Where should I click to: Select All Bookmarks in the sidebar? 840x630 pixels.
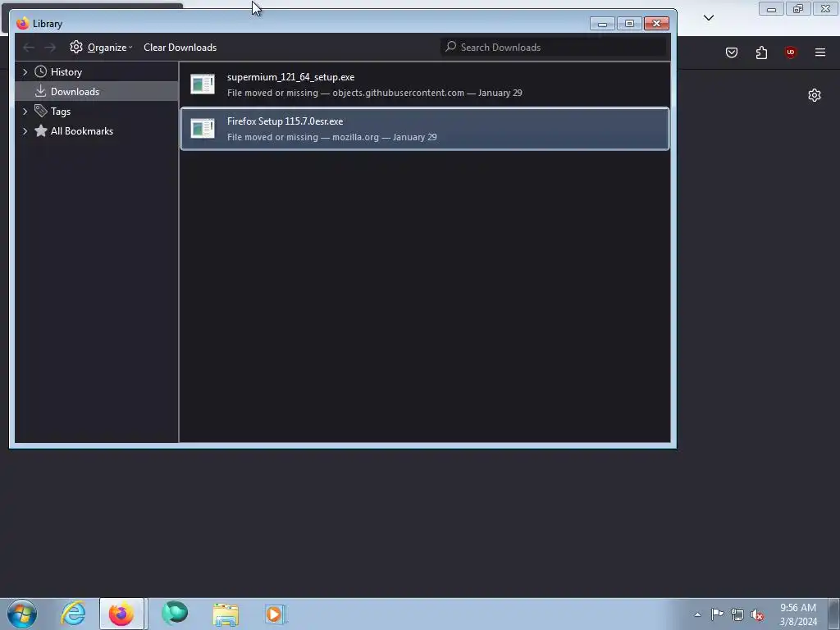click(81, 131)
